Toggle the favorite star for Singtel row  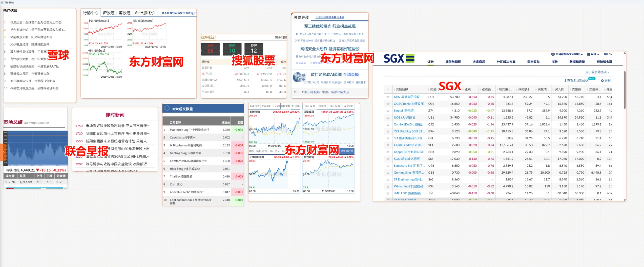[388, 110]
